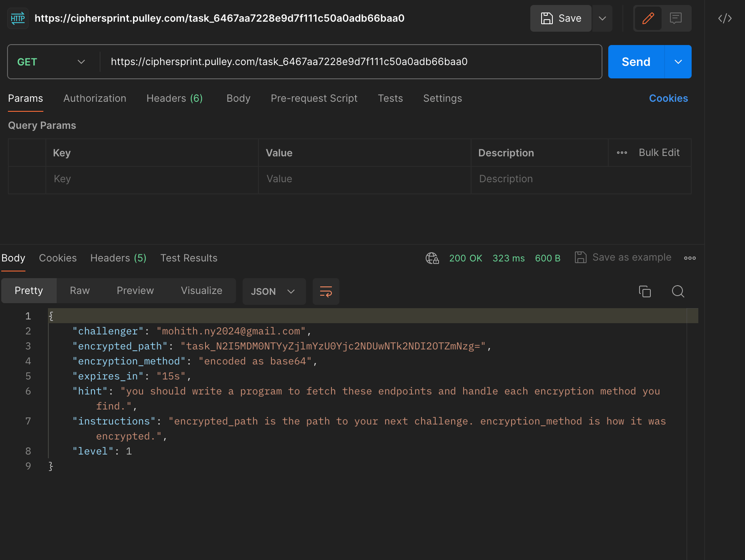Open the response Cookies tab
Viewport: 745px width, 560px height.
(58, 258)
